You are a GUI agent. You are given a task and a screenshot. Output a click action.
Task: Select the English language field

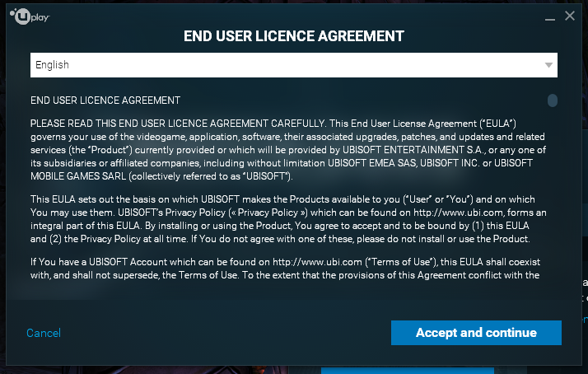(294, 65)
